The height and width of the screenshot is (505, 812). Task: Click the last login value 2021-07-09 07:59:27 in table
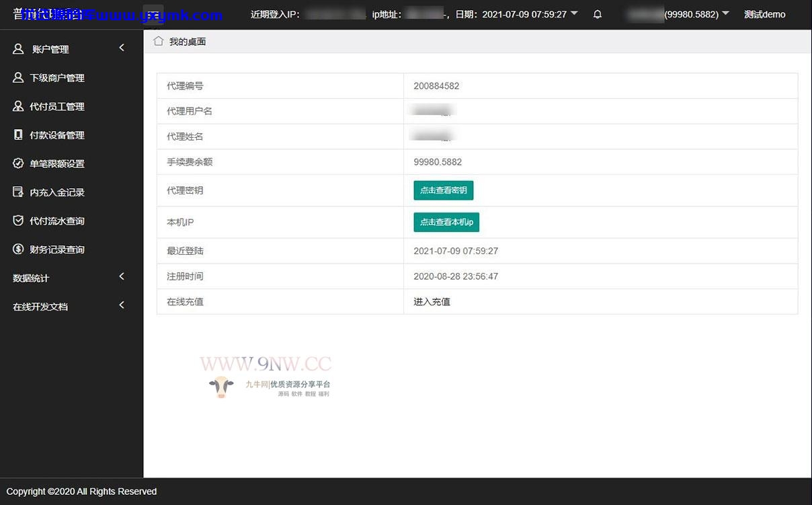click(x=456, y=251)
